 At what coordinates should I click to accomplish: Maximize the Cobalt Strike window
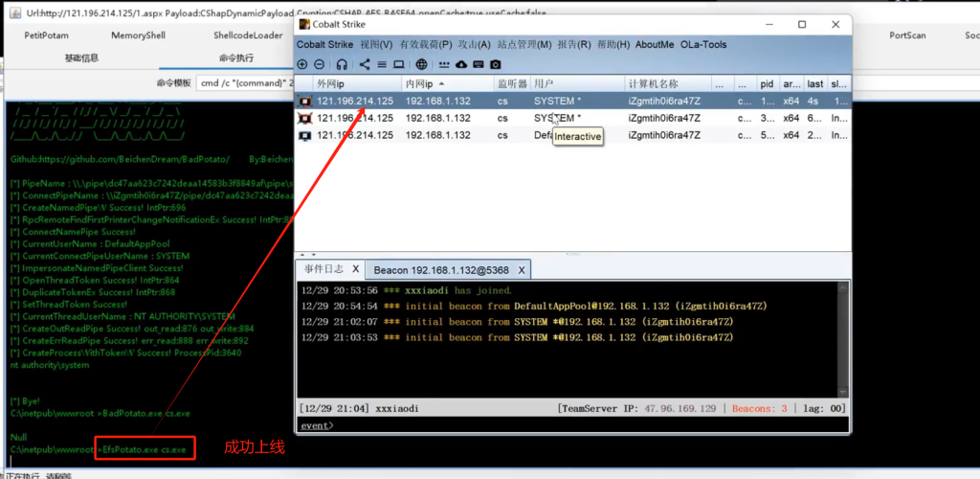point(802,24)
